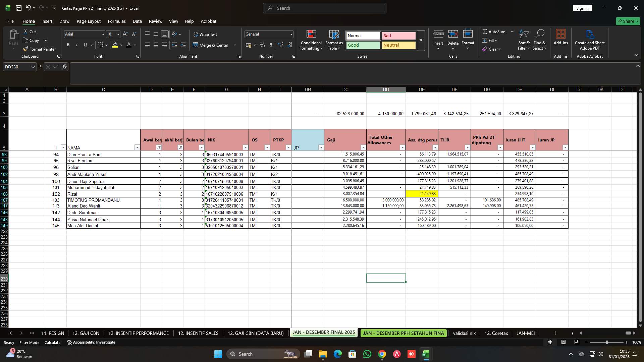Open the Font Size dropdown
Viewport: 644px width, 362px height.
pos(118,34)
